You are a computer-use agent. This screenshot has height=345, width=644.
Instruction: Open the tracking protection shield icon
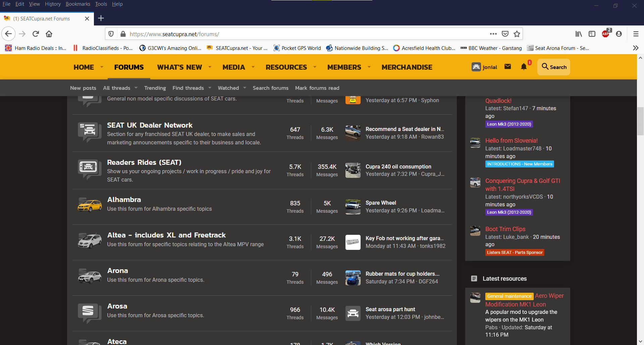click(111, 34)
